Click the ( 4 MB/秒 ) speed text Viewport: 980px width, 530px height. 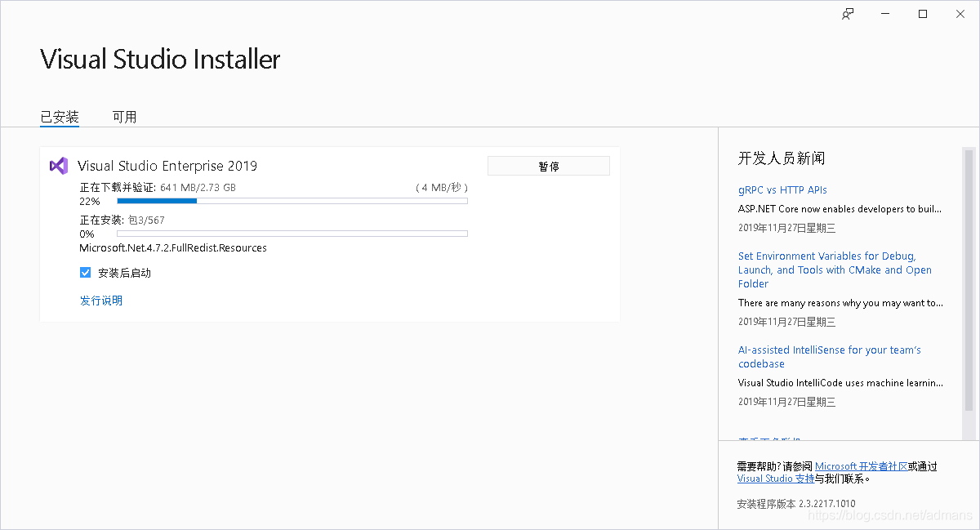(x=442, y=187)
